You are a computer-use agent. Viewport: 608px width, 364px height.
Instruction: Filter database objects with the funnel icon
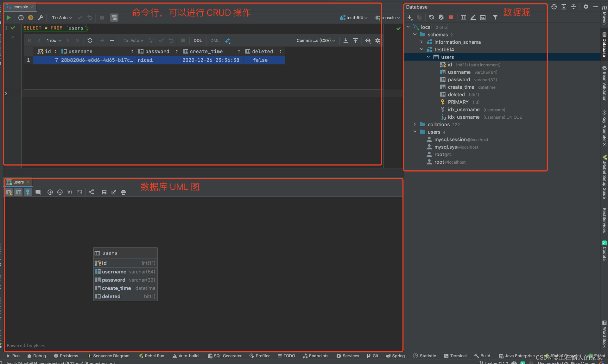pos(495,17)
